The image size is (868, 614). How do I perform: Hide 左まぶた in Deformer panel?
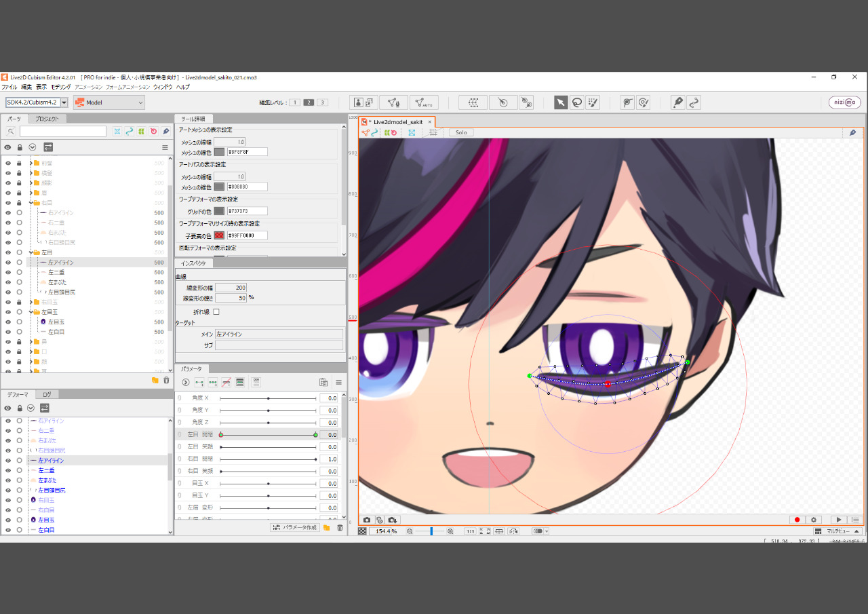[x=8, y=480]
